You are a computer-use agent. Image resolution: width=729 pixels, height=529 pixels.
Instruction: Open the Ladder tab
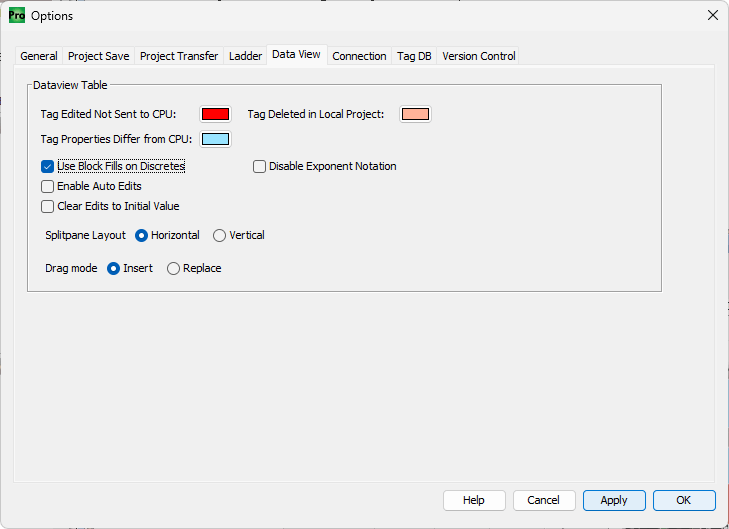tap(245, 56)
